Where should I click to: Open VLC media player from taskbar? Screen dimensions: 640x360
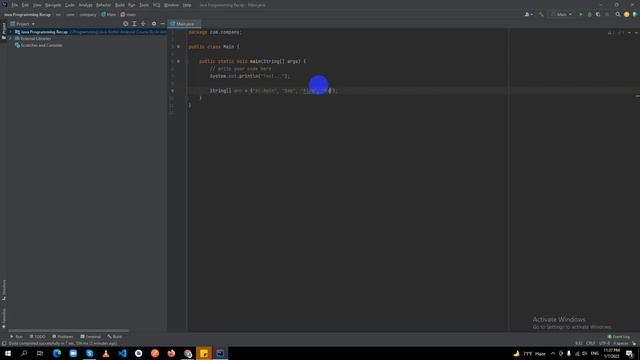click(106, 353)
